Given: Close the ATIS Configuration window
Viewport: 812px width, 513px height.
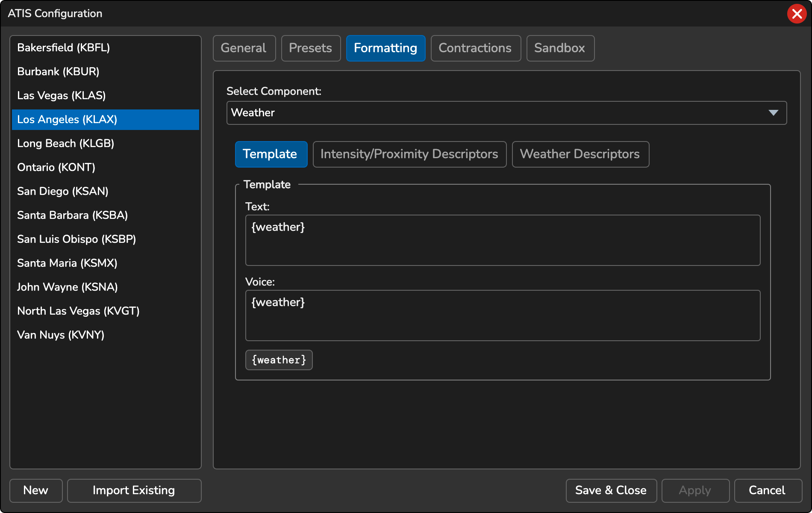Looking at the screenshot, I should pos(797,14).
